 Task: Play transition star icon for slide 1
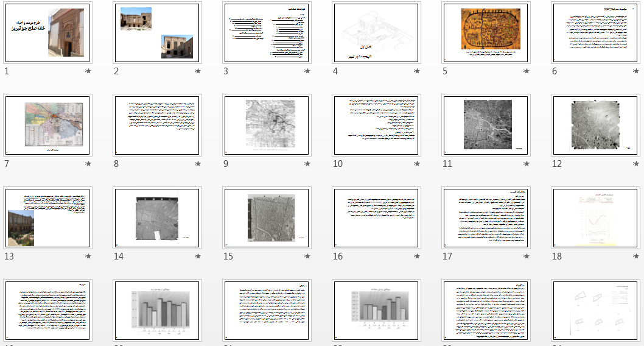pyautogui.click(x=88, y=71)
